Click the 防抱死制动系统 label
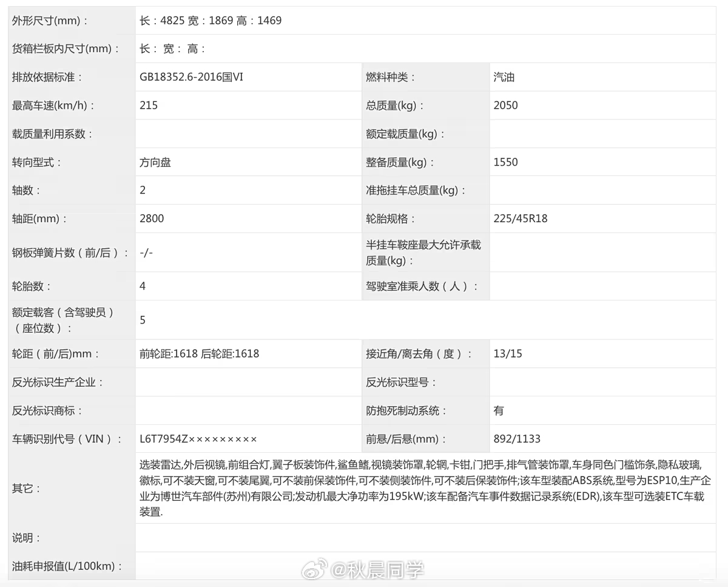 [406, 411]
